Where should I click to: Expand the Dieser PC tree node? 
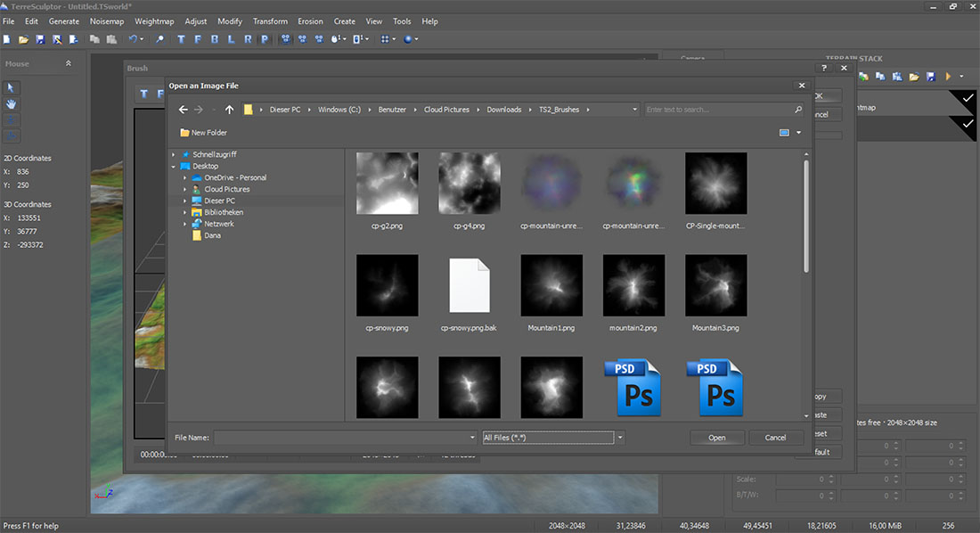pos(185,201)
